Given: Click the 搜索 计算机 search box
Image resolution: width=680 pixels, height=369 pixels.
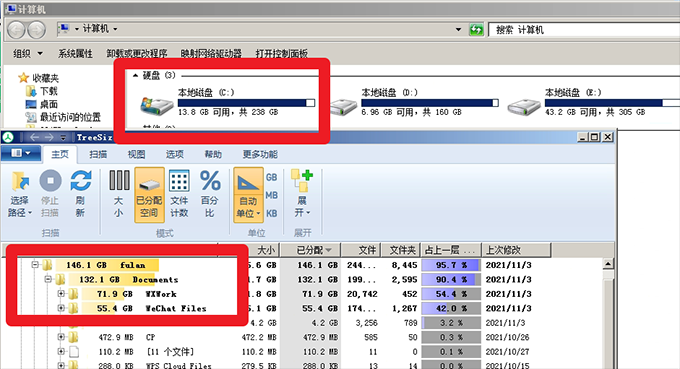Looking at the screenshot, I should [x=584, y=29].
